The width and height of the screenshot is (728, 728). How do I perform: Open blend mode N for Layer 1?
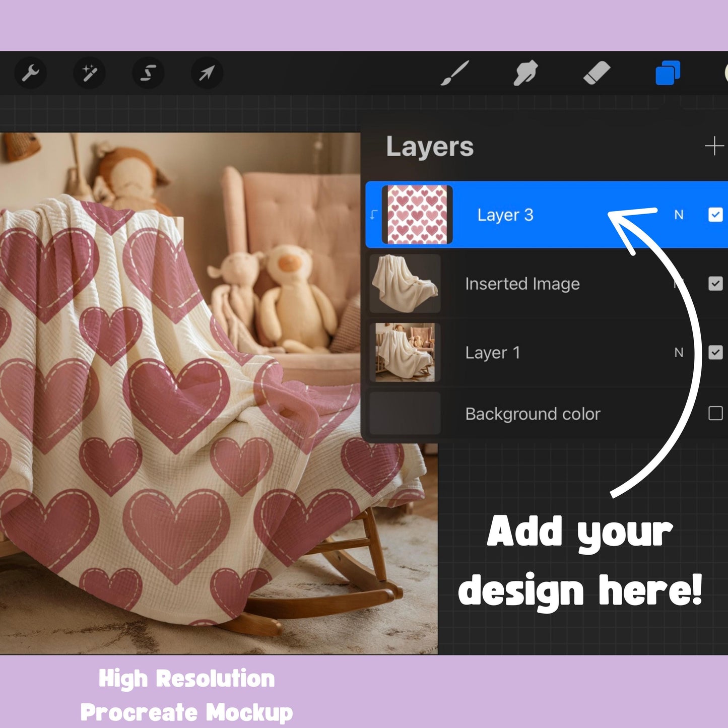point(679,352)
